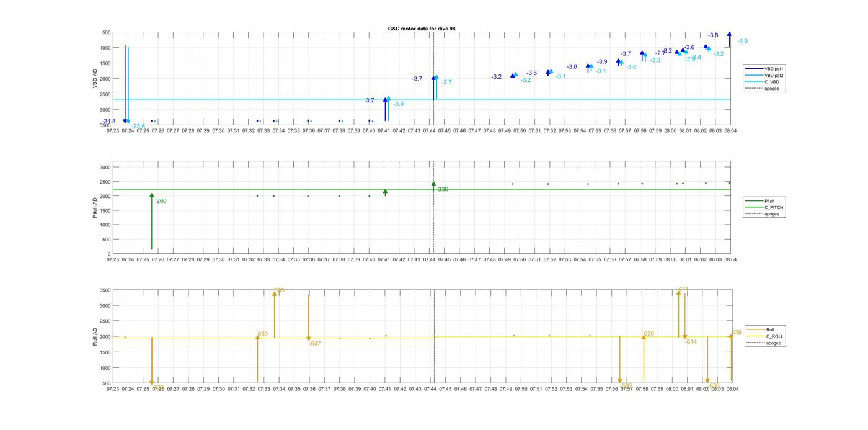This screenshot has width=868, height=430.
Task: Click the '620' roll data label
Action: pyautogui.click(x=649, y=334)
